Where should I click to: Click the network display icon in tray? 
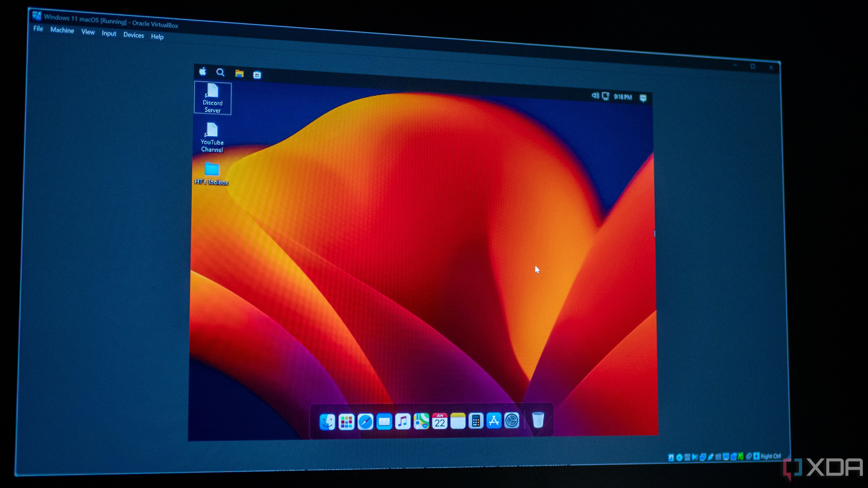pyautogui.click(x=605, y=96)
